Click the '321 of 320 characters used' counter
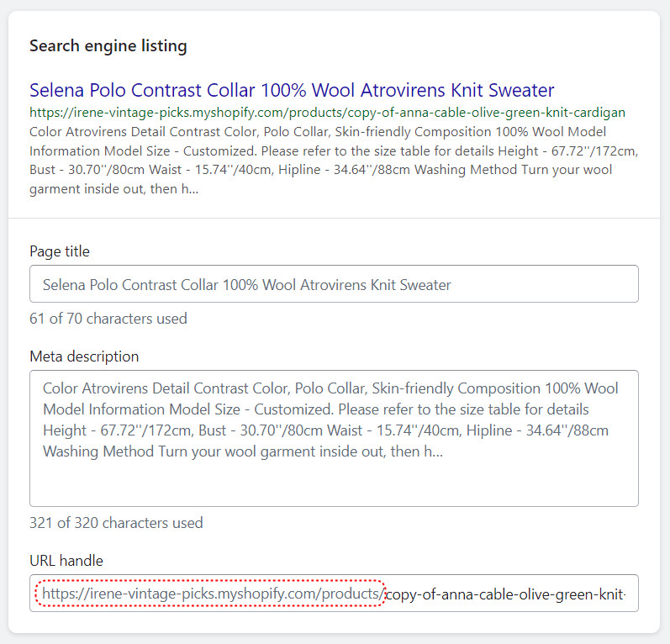Viewport: 670px width, 644px height. pos(116,523)
